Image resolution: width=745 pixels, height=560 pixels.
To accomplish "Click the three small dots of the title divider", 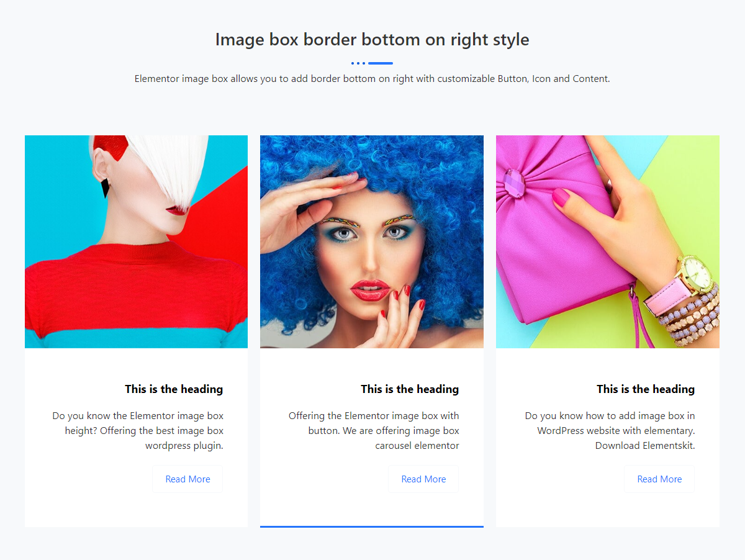I will click(x=358, y=63).
